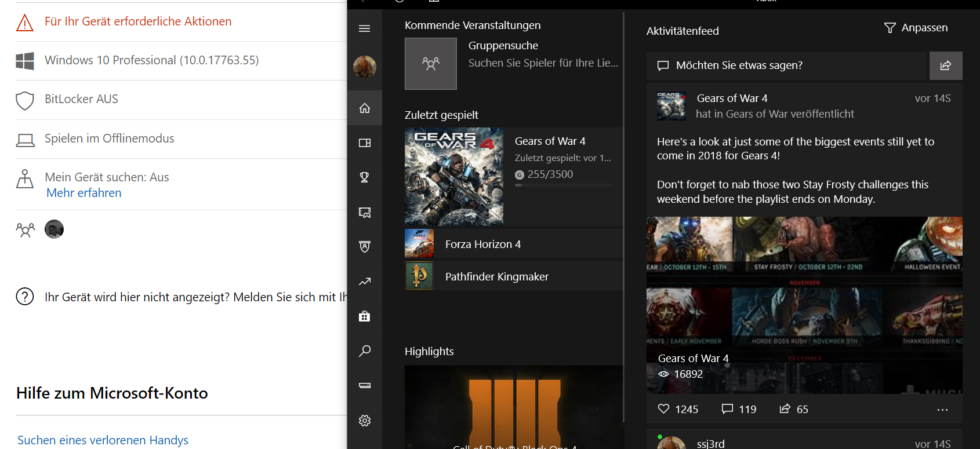Click the warning triangle icon for device actions
The image size is (980, 449).
click(25, 23)
